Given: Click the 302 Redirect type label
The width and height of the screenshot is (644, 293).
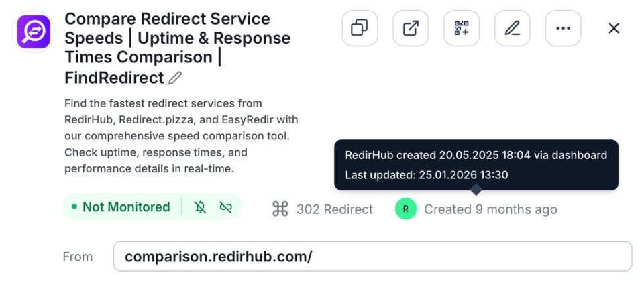Looking at the screenshot, I should [x=335, y=209].
